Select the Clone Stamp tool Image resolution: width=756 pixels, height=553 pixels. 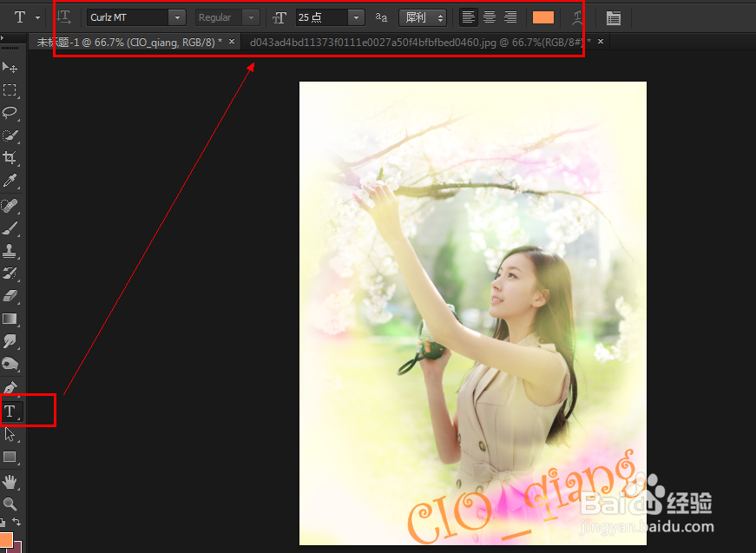(10, 251)
